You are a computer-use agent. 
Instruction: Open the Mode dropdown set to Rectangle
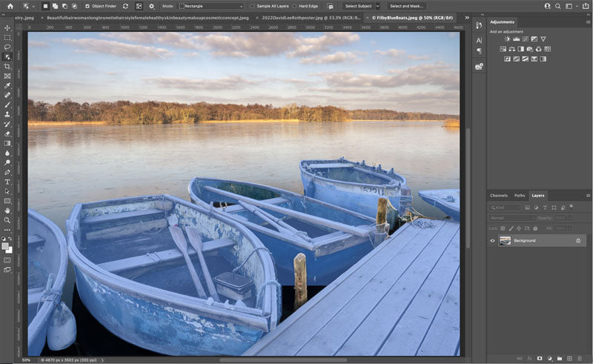coord(211,6)
